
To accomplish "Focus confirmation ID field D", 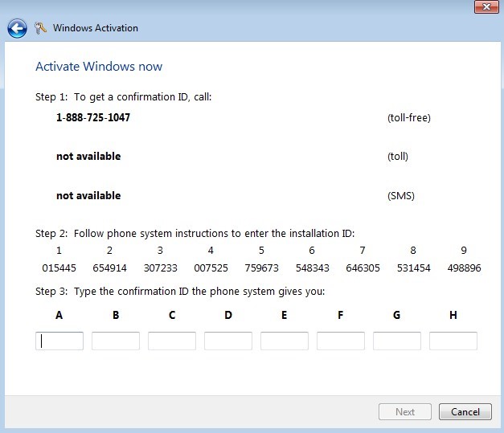I will pyautogui.click(x=228, y=341).
